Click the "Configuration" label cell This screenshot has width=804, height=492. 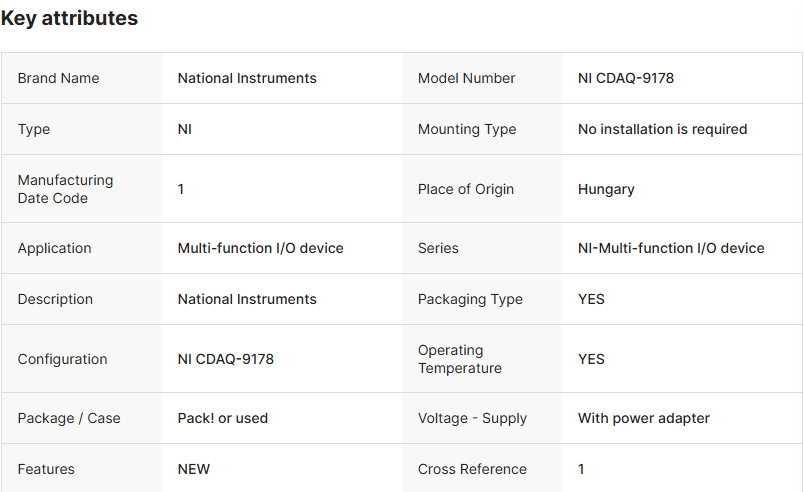pos(62,359)
